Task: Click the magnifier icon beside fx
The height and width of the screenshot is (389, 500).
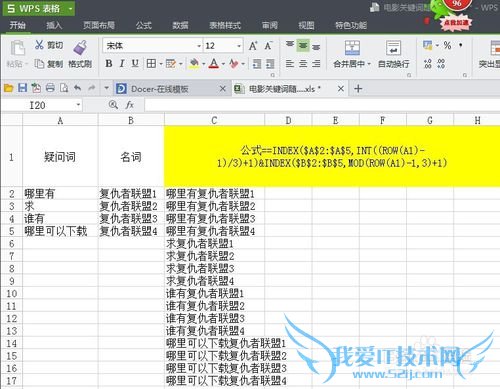Action: tap(113, 105)
